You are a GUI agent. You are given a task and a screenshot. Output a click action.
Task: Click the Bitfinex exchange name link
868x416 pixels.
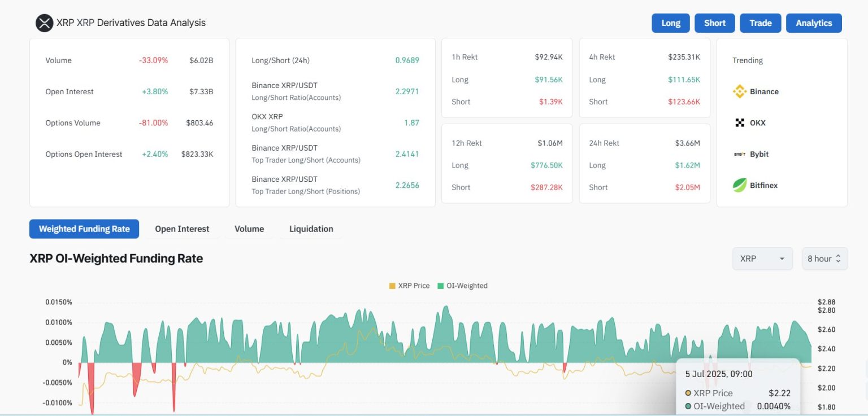point(763,185)
